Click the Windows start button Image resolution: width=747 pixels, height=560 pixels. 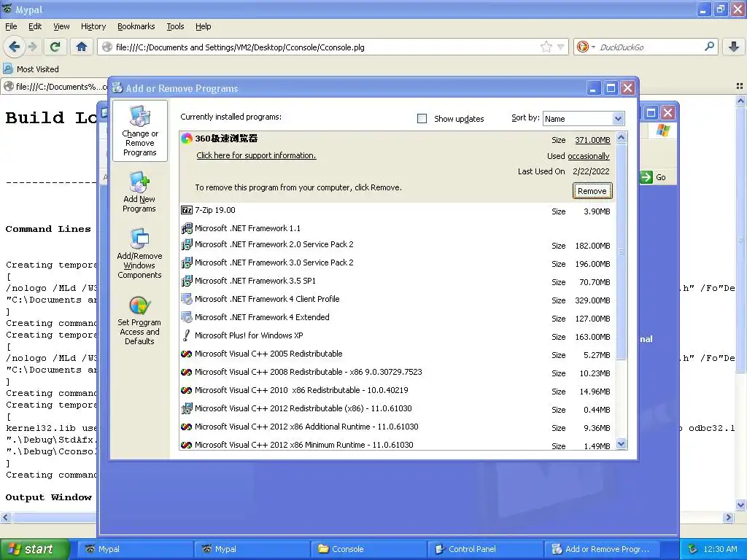click(34, 549)
